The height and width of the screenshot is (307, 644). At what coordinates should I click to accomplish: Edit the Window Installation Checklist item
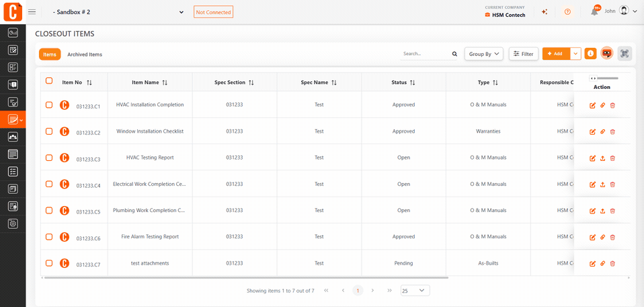pyautogui.click(x=592, y=132)
